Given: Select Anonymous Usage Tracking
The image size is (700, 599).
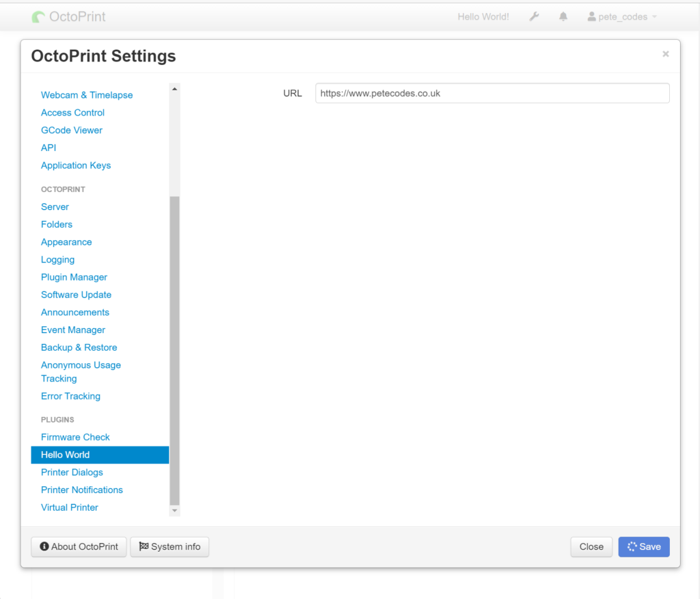Looking at the screenshot, I should click(81, 371).
